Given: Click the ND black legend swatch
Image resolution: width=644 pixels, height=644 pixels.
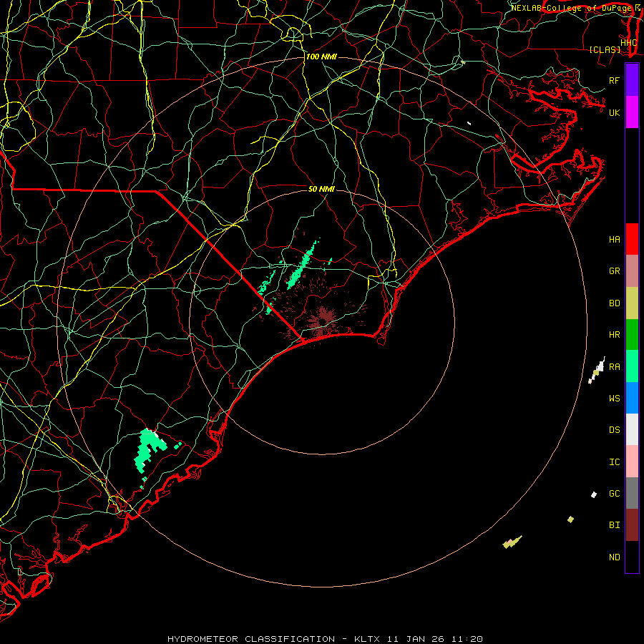Looking at the screenshot, I should click(x=632, y=557).
